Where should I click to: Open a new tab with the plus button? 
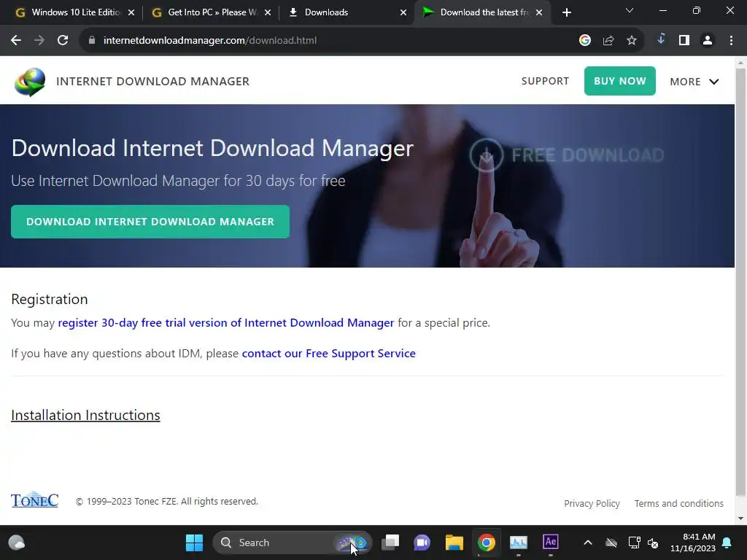point(566,12)
